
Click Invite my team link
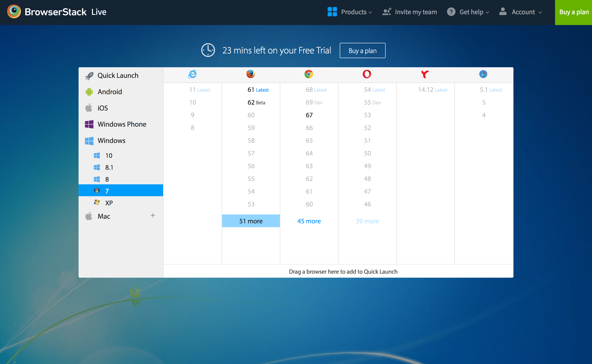(x=409, y=12)
